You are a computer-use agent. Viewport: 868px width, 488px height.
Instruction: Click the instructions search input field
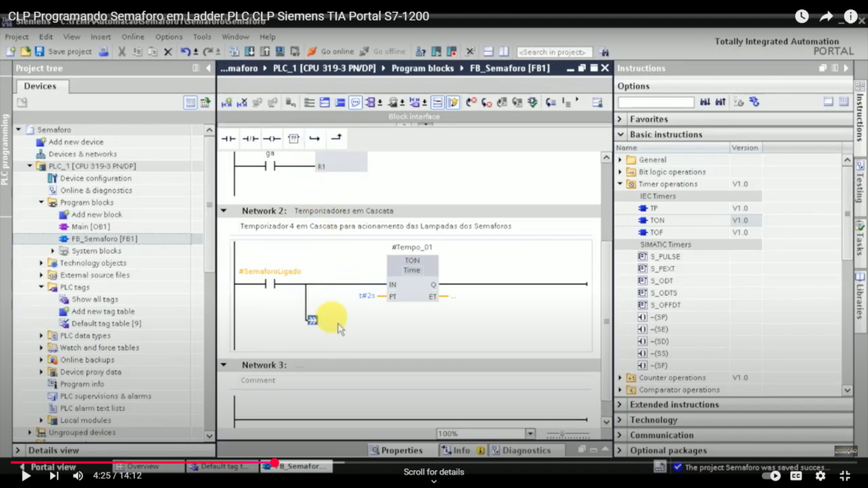pyautogui.click(x=655, y=103)
